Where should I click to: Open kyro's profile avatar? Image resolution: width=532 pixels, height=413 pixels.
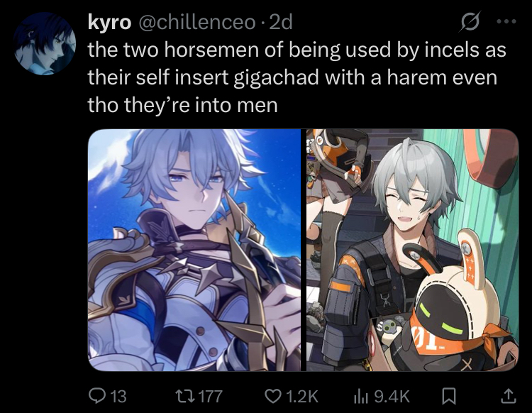coord(45,43)
